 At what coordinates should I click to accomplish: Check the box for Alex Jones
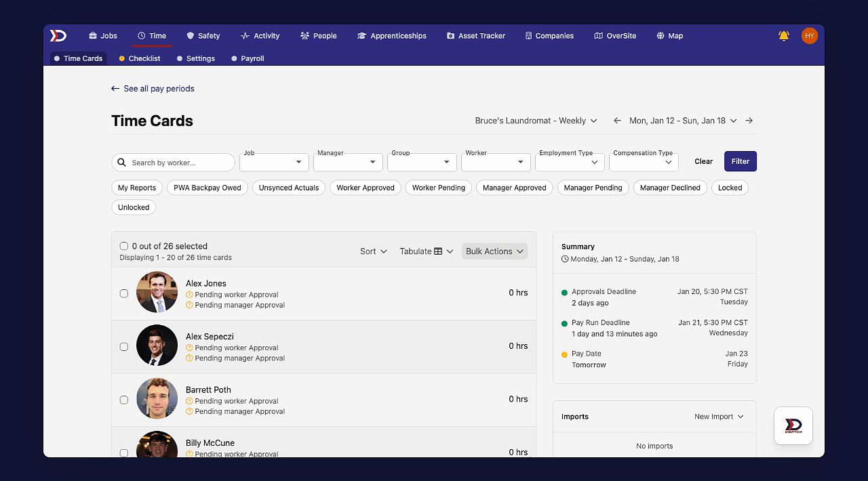tap(124, 293)
